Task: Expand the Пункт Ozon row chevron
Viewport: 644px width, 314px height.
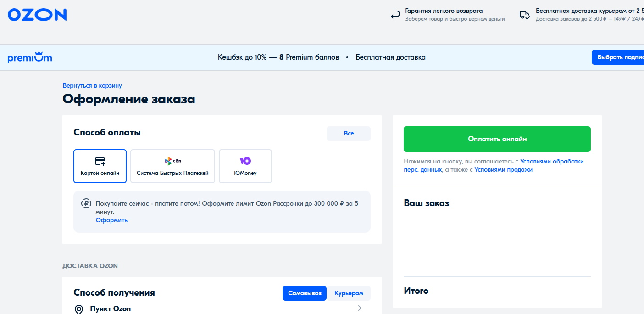Action: point(360,308)
